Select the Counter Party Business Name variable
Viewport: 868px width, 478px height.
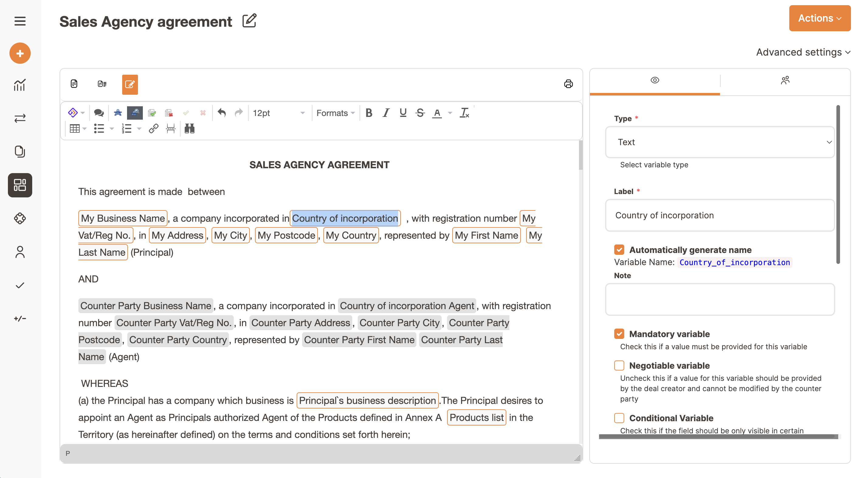click(x=146, y=306)
